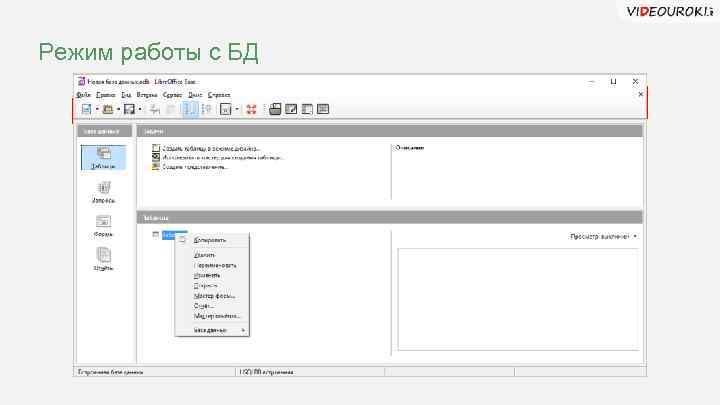Open the Файл menu
Screen dimensions: 720x405
pyautogui.click(x=84, y=95)
